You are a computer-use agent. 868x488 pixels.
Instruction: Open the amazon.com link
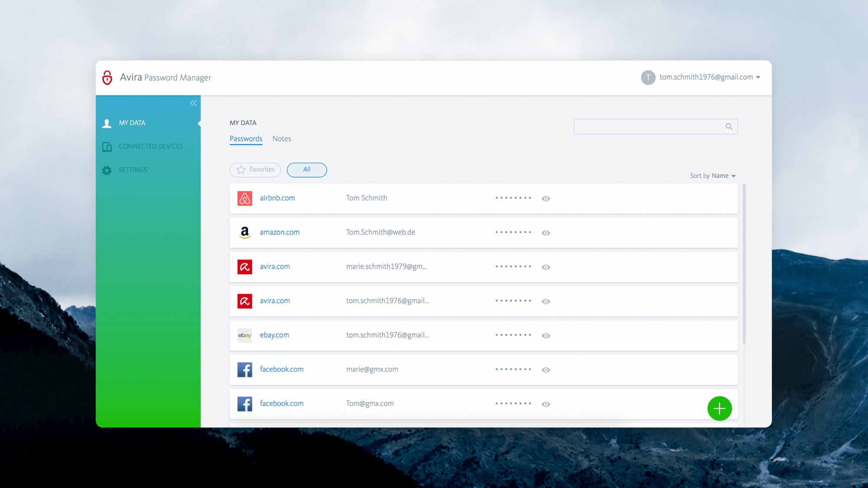click(279, 232)
